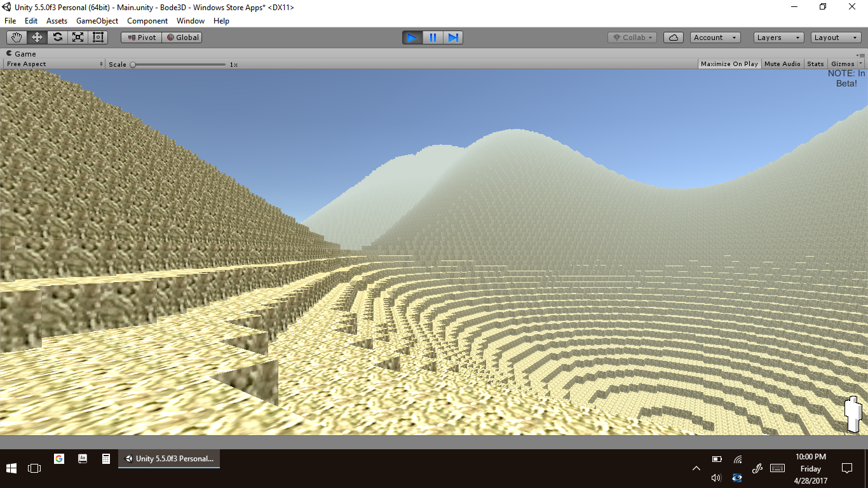The height and width of the screenshot is (488, 868).
Task: Expand the Layers dropdown
Action: tap(778, 37)
